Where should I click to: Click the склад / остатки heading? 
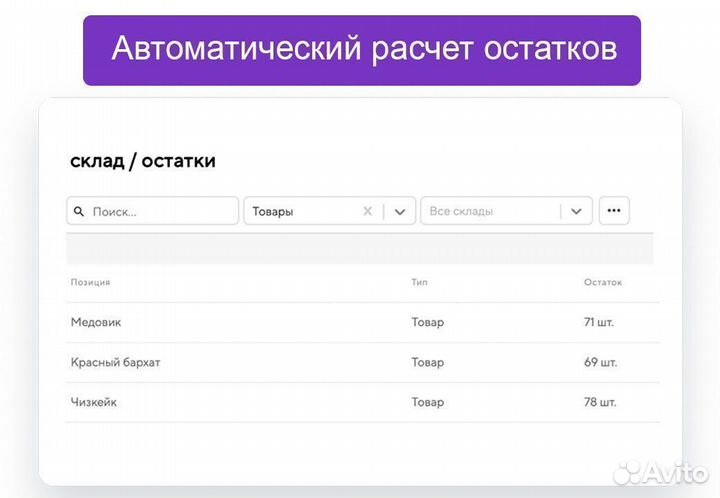click(143, 161)
